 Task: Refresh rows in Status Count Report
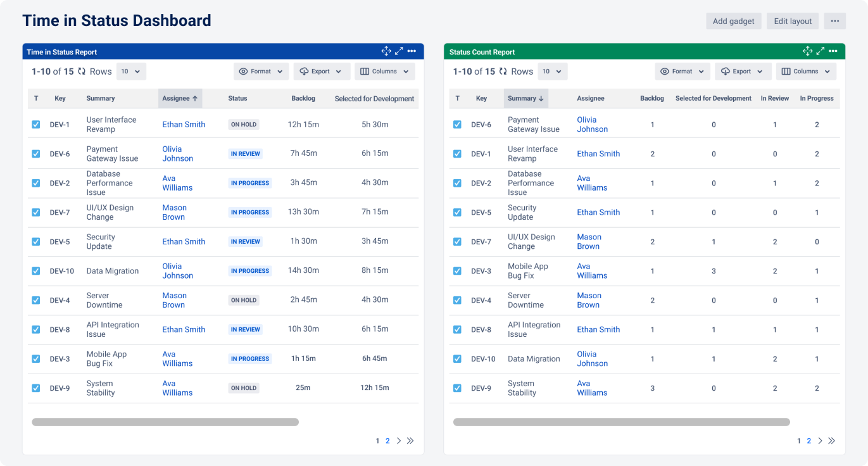point(503,71)
